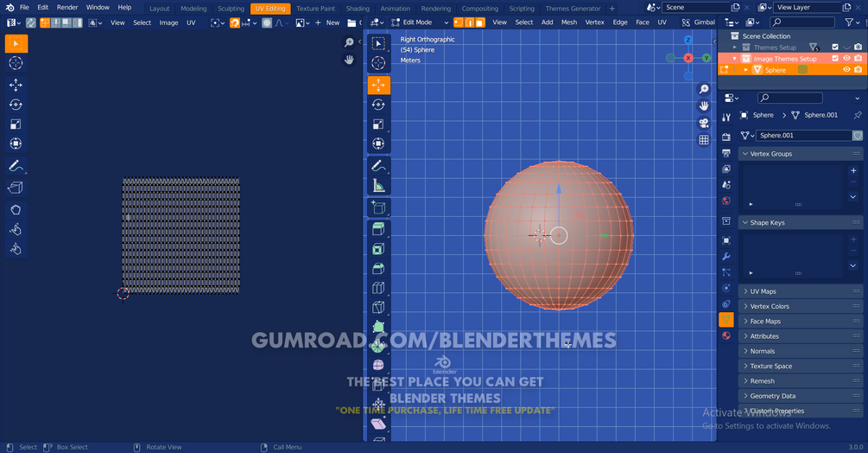Viewport: 868px width, 453px height.
Task: Click the zoom magnifier in the 3D viewport
Action: pos(704,89)
